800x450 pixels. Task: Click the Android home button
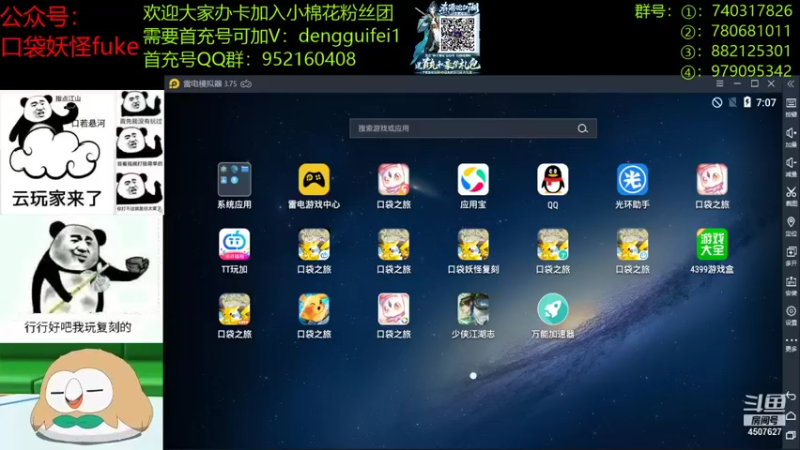point(791,416)
